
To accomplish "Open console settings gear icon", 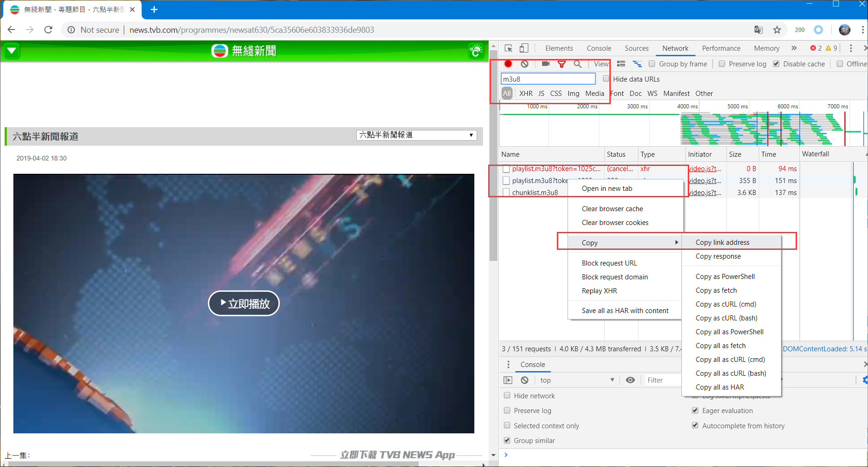I will coord(865,380).
